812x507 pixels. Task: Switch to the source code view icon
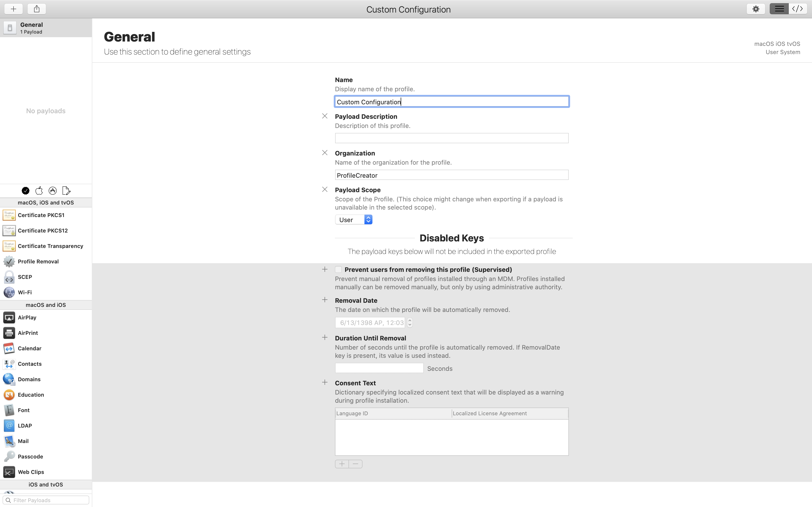(x=797, y=9)
